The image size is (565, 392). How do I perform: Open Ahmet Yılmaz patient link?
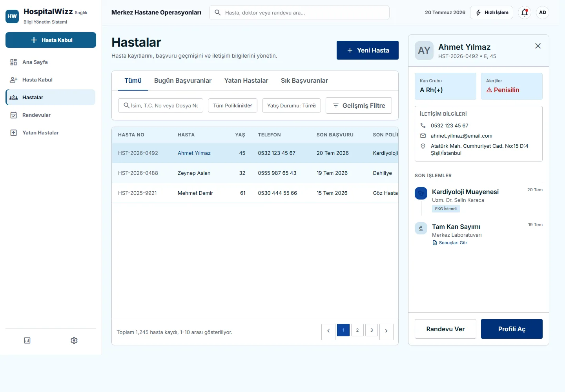point(194,153)
